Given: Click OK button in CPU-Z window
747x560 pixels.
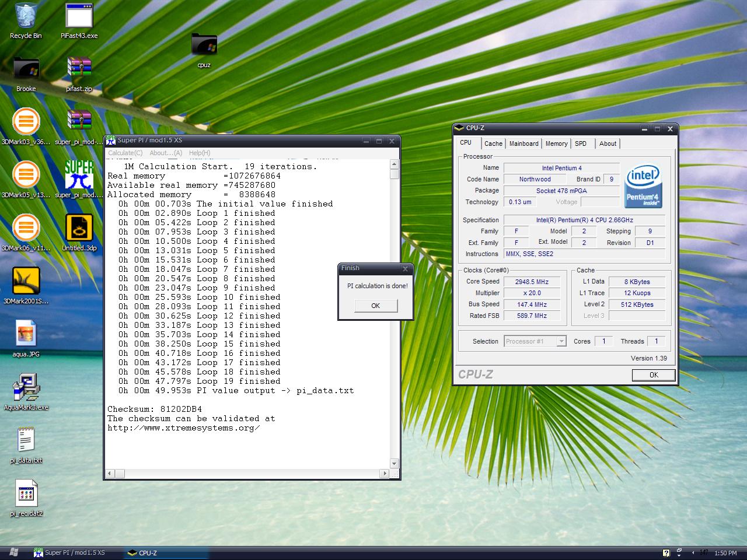Looking at the screenshot, I should (654, 375).
